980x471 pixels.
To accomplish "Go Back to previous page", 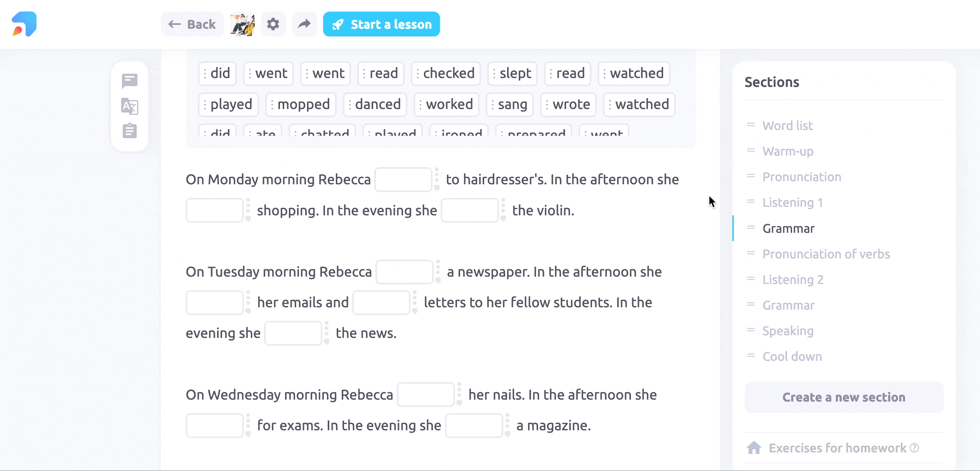I will [192, 24].
